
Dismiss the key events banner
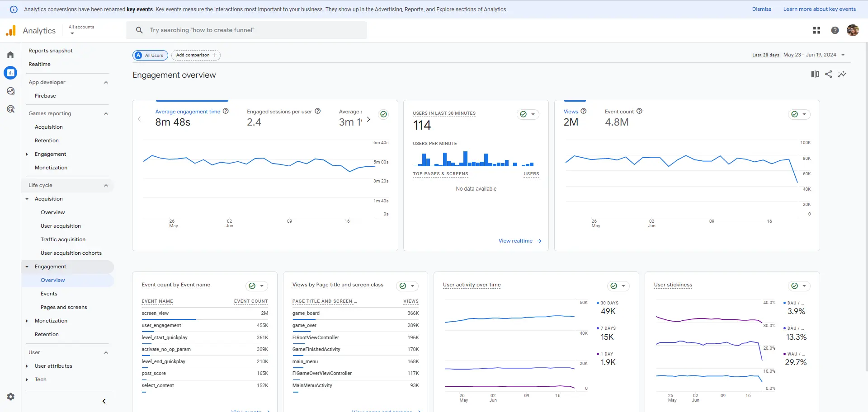coord(761,9)
